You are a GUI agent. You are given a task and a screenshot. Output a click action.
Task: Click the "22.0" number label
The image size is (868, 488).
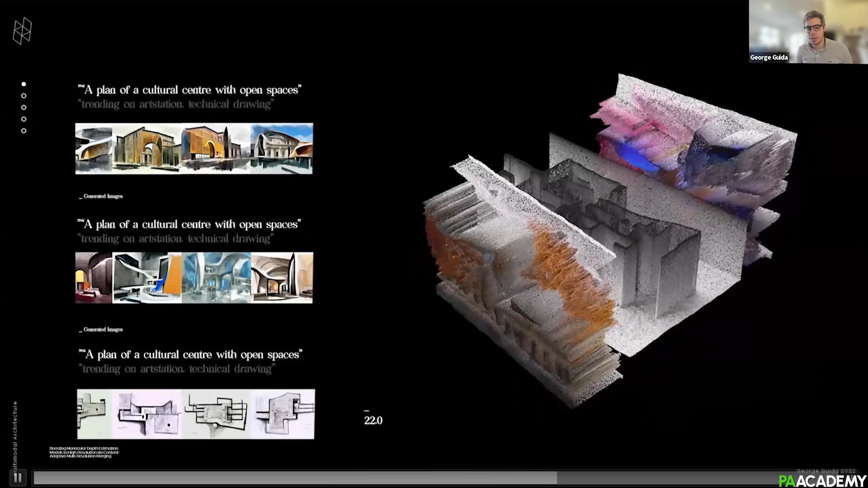373,421
